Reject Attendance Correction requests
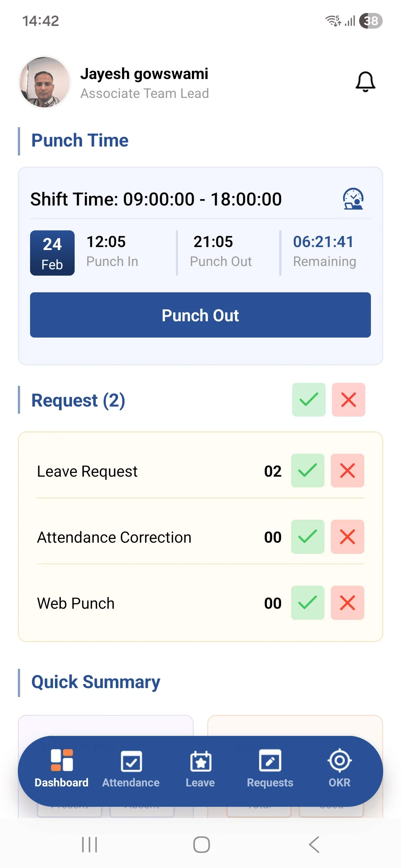Screen dimensions: 401x868 click(347, 536)
